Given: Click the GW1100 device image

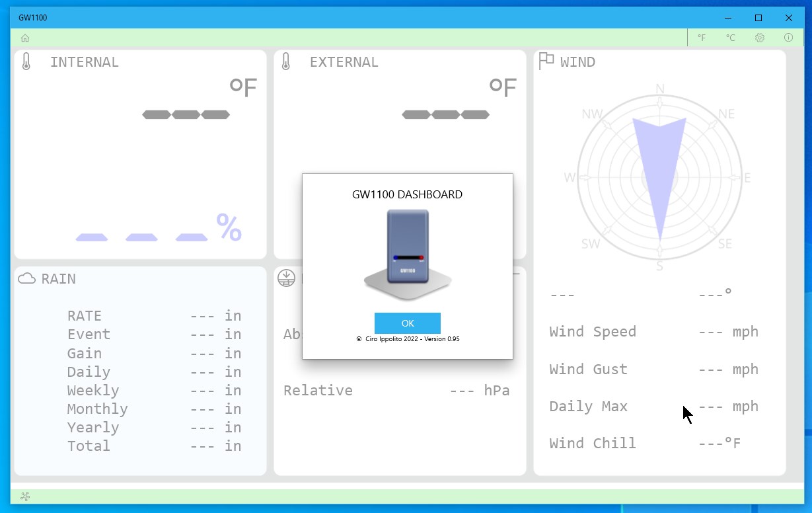Looking at the screenshot, I should pos(408,255).
